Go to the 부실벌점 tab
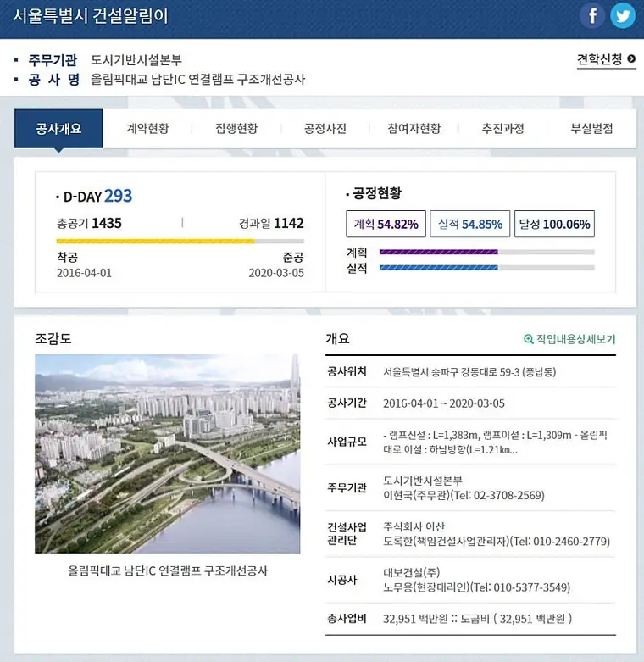This screenshot has height=662, width=644. [x=591, y=128]
